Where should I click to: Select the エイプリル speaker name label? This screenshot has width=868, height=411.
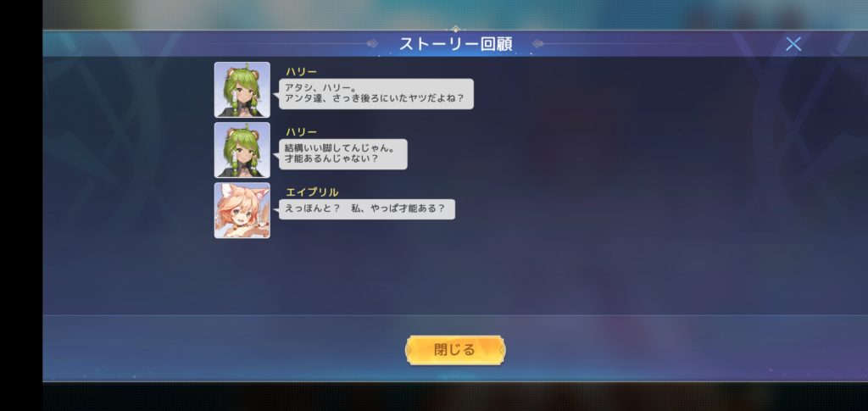312,192
